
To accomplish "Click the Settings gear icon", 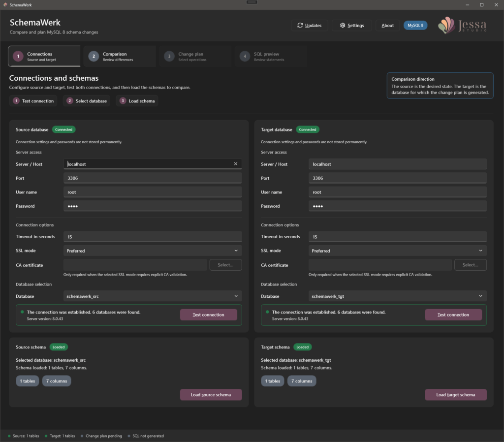I will point(343,25).
